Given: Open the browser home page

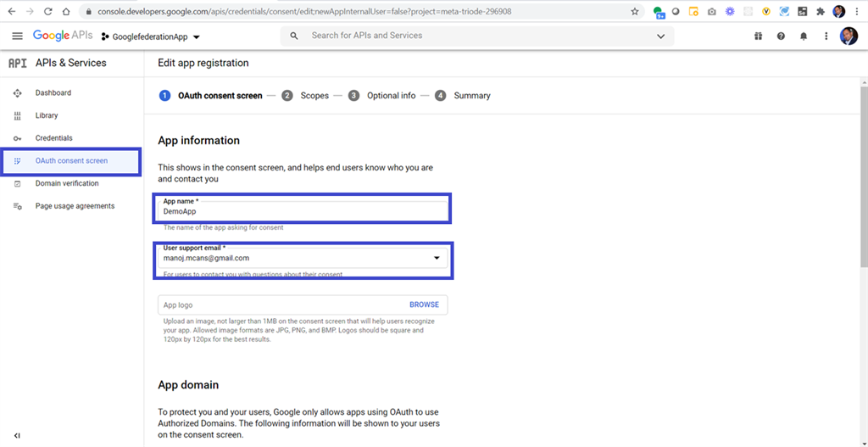Looking at the screenshot, I should pos(66,11).
